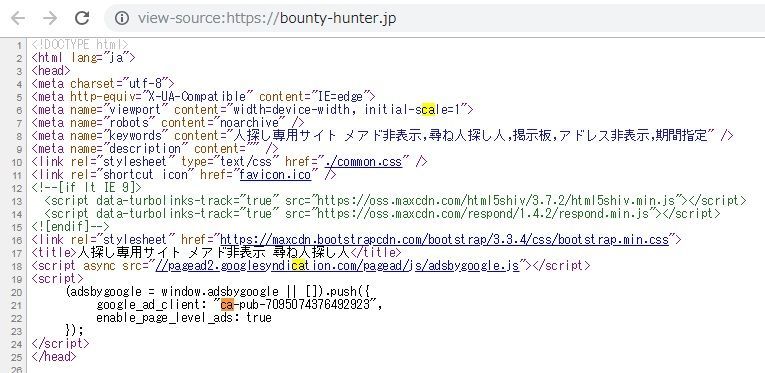Click the adsbygoogle push statement line

217,292
